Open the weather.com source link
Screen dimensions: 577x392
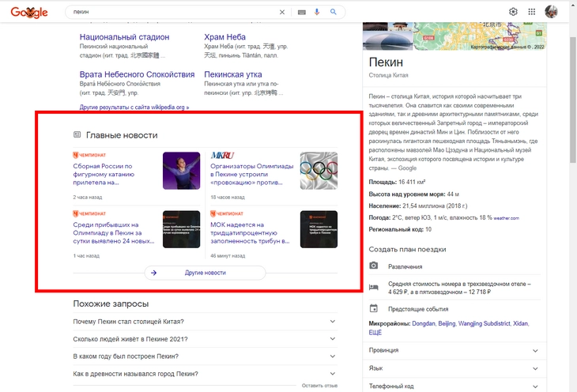pyautogui.click(x=506, y=218)
